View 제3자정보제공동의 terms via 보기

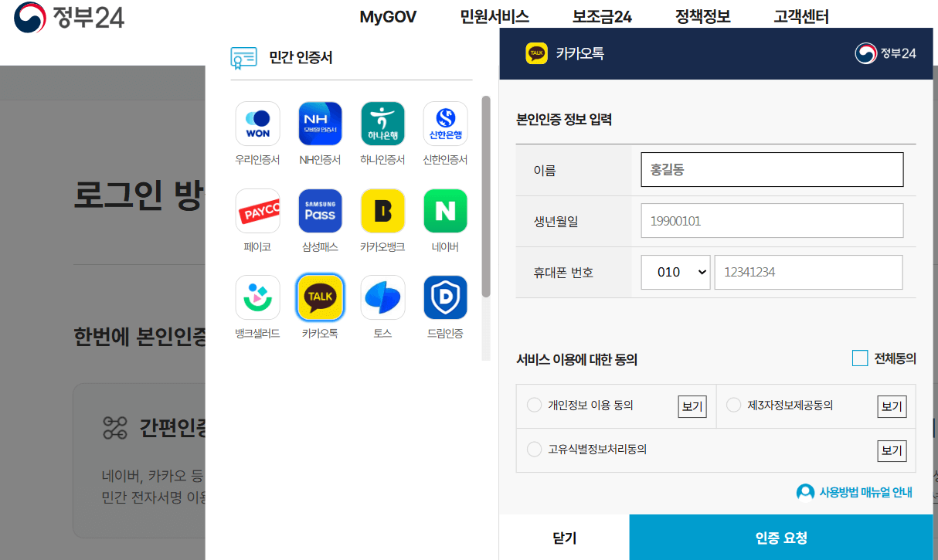(892, 406)
